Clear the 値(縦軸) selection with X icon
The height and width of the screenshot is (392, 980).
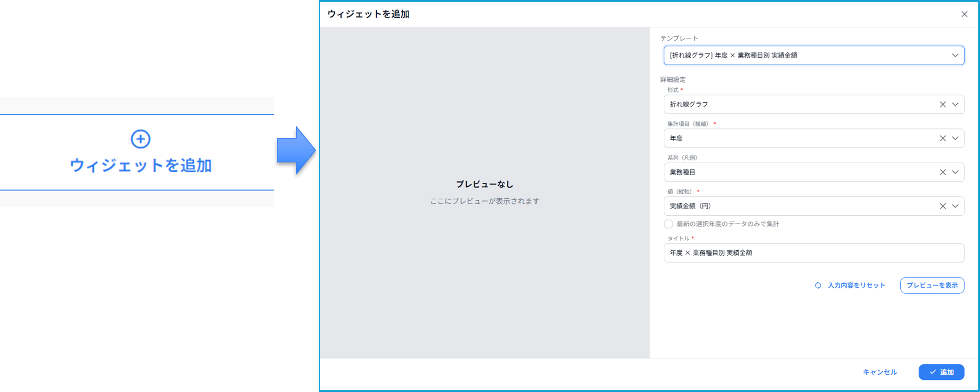(x=942, y=206)
